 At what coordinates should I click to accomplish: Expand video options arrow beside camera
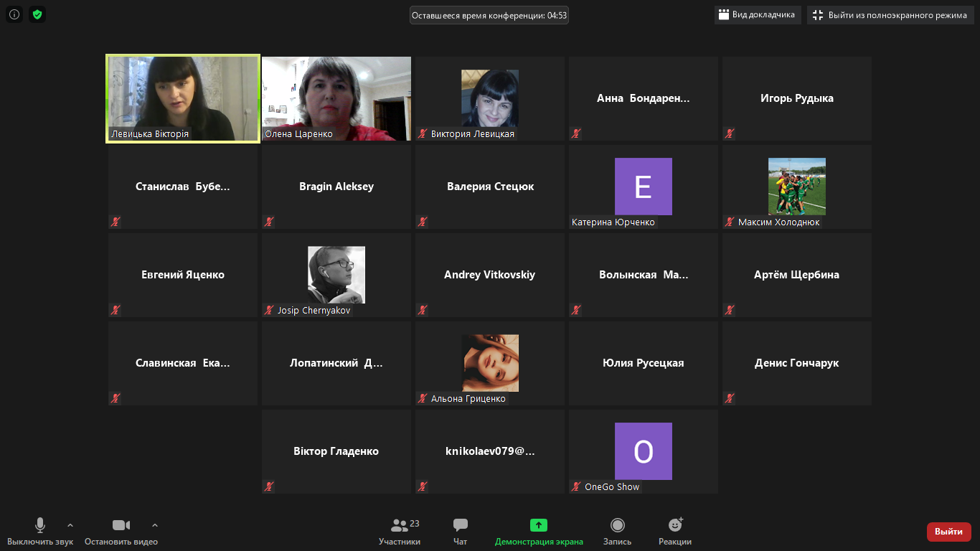click(155, 525)
